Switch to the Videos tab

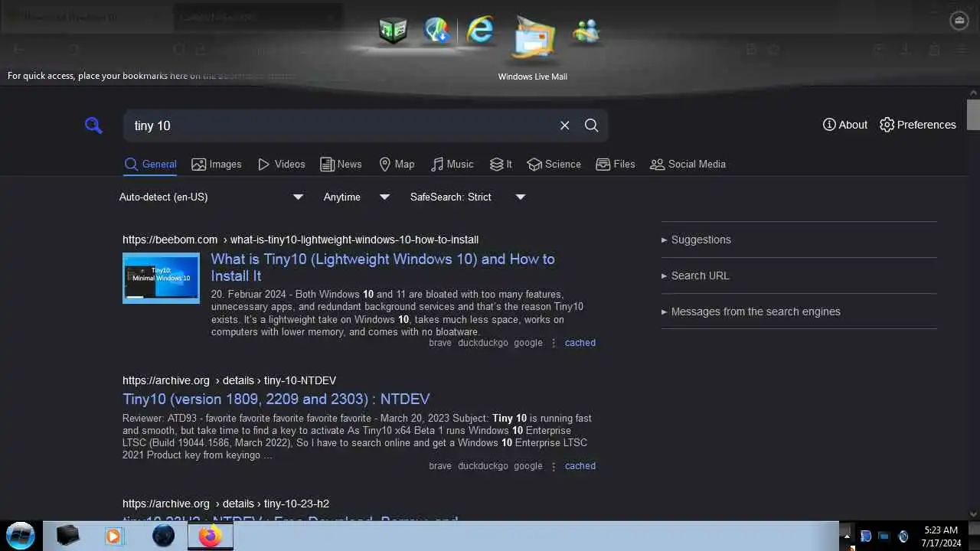[x=281, y=164]
